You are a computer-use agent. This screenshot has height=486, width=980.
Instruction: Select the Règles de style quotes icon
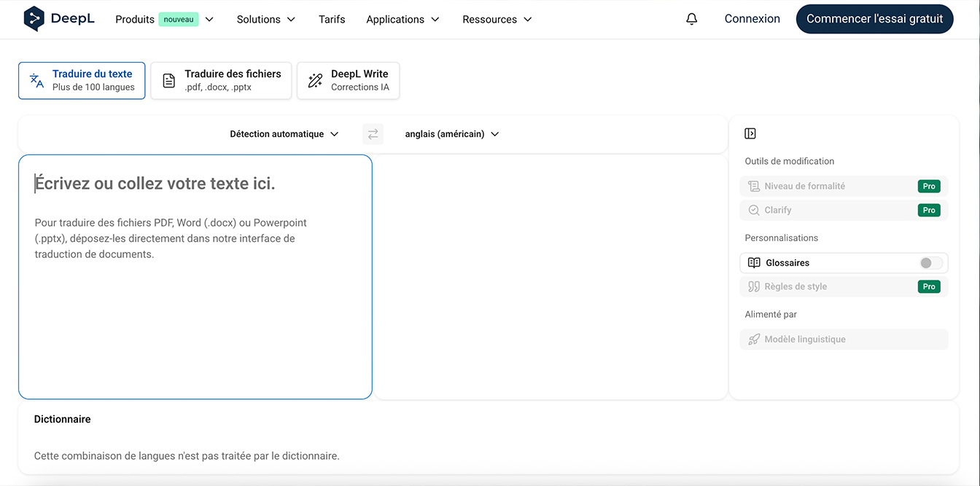pyautogui.click(x=754, y=286)
